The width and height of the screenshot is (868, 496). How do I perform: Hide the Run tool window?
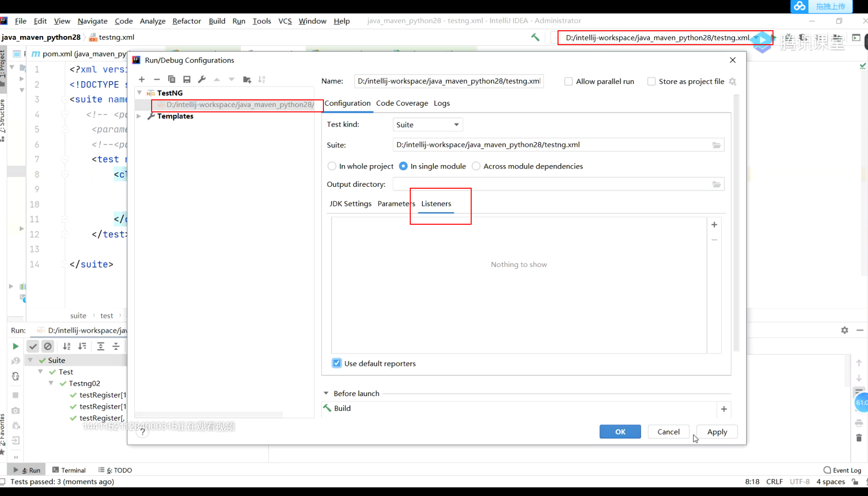point(860,330)
